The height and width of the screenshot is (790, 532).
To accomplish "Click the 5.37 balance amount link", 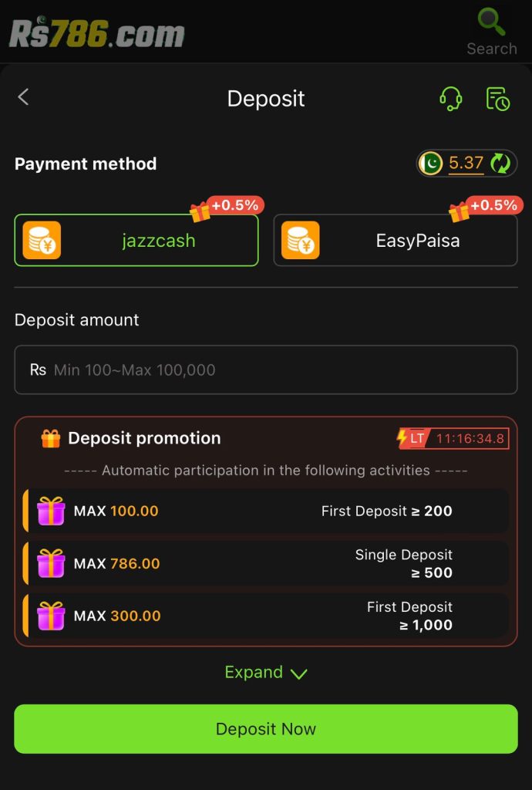I will pyautogui.click(x=466, y=164).
